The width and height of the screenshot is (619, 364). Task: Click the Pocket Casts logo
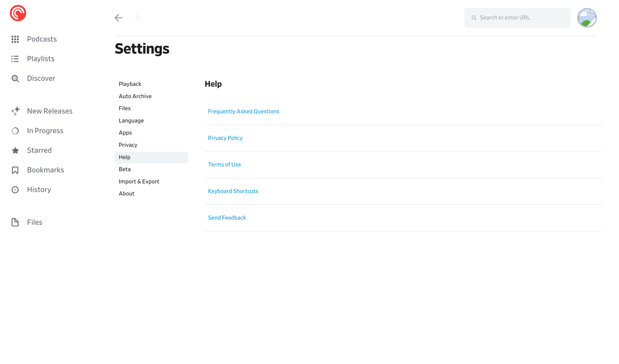pos(18,13)
